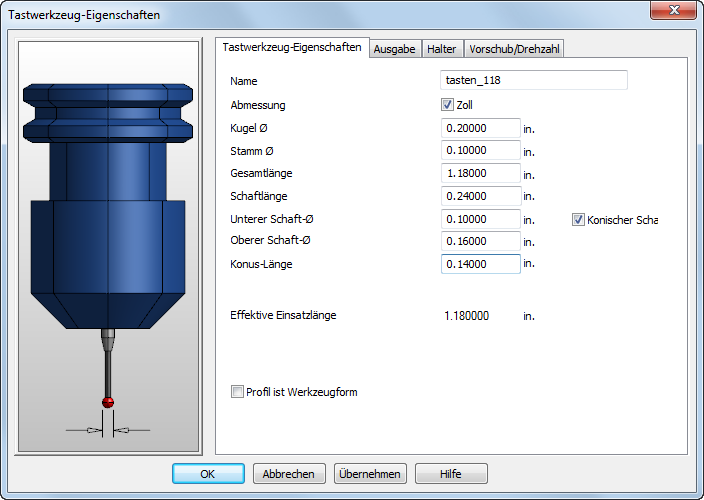Toggle the Konischer Schaft checkbox
This screenshot has height=500, width=704.
(x=578, y=220)
